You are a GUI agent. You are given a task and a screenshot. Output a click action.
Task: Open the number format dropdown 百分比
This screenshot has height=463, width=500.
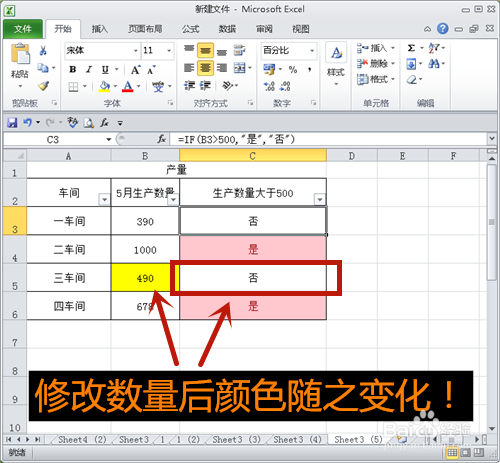tap(312, 51)
